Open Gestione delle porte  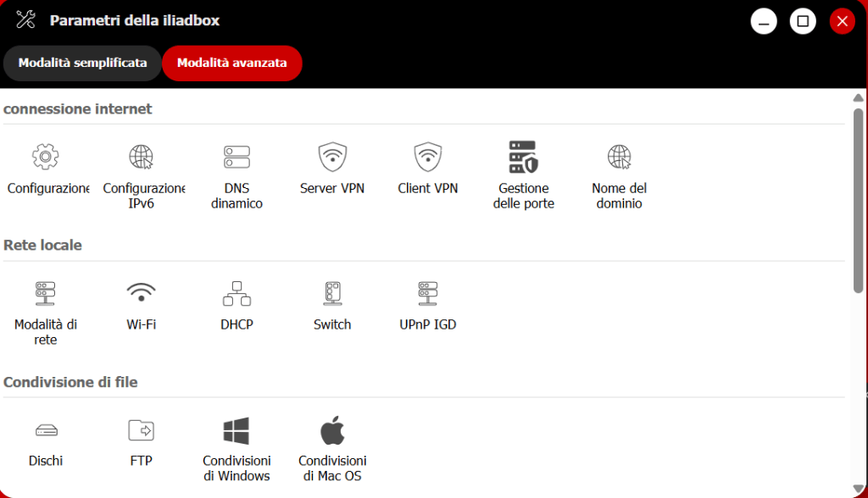(x=523, y=158)
